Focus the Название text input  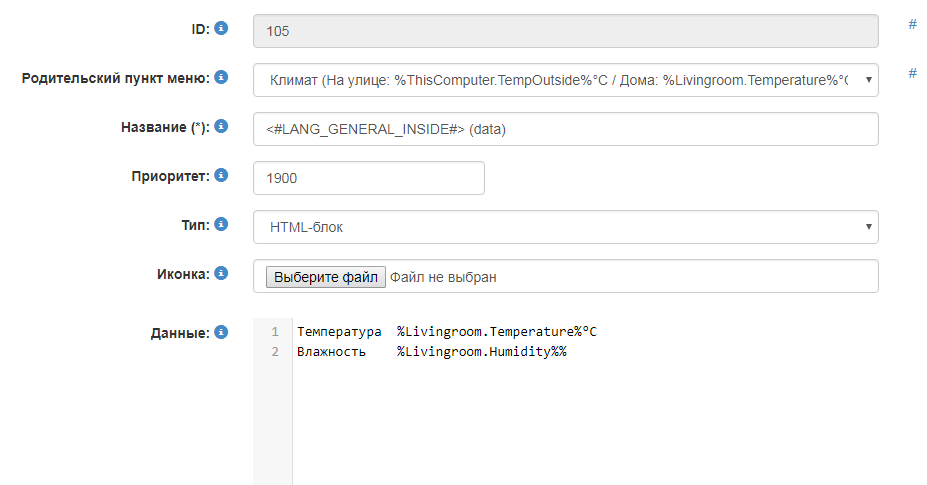pyautogui.click(x=566, y=129)
